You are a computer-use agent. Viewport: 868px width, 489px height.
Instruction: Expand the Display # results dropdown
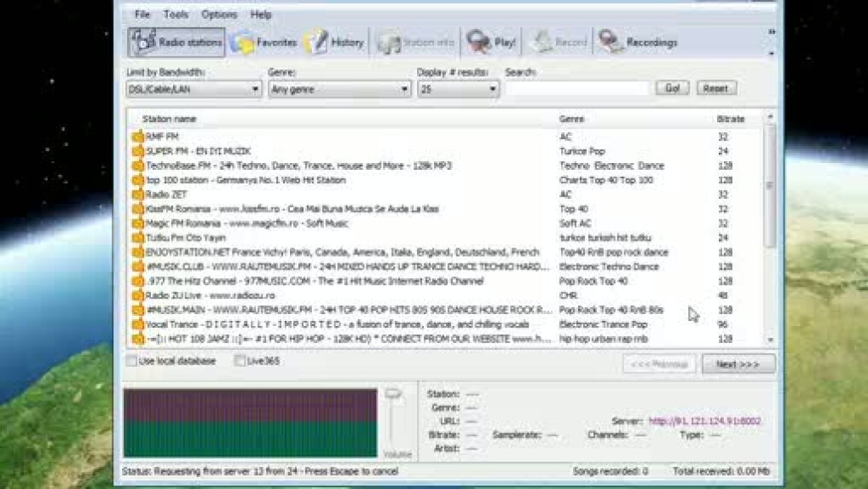pyautogui.click(x=492, y=89)
